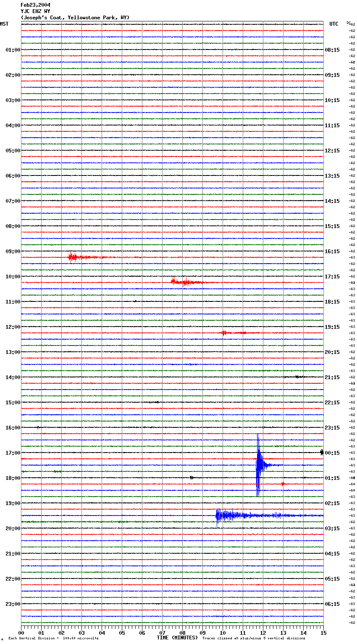The height and width of the screenshot is (644, 357).
Task: Select the 14:00 MST hour label
Action: [x=13, y=377]
